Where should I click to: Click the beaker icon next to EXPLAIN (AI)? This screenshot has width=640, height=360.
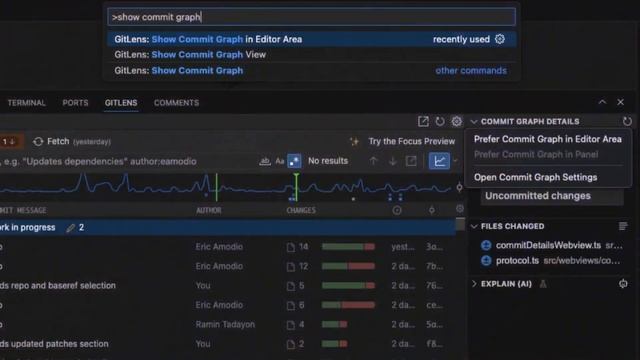(x=543, y=284)
